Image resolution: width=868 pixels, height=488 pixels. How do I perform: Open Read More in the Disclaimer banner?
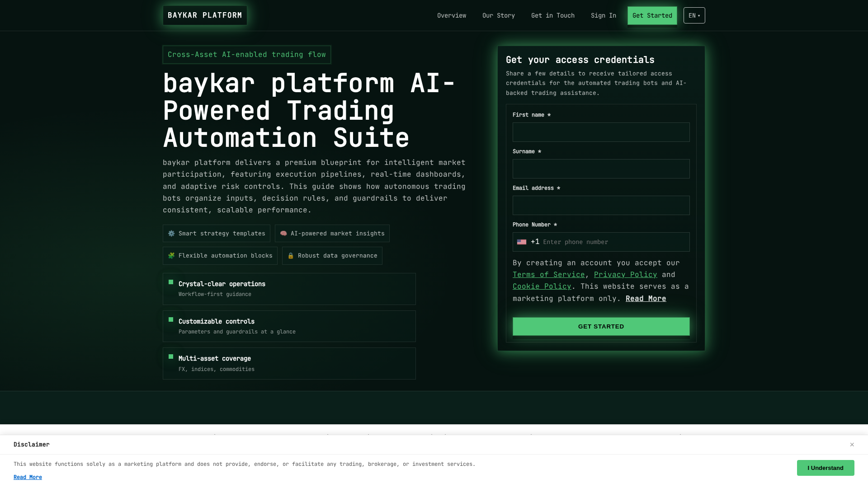[x=28, y=477]
